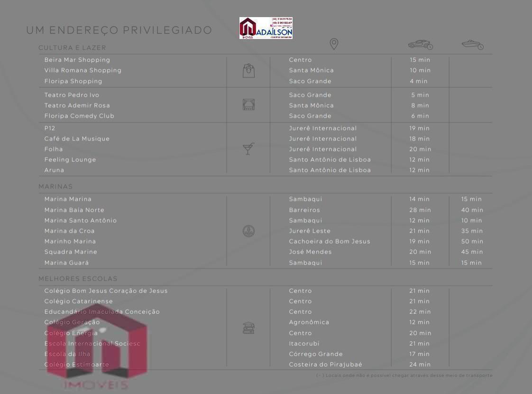Click '28 min' car time for Barreiros
This screenshot has width=532, height=394.
pos(420,210)
